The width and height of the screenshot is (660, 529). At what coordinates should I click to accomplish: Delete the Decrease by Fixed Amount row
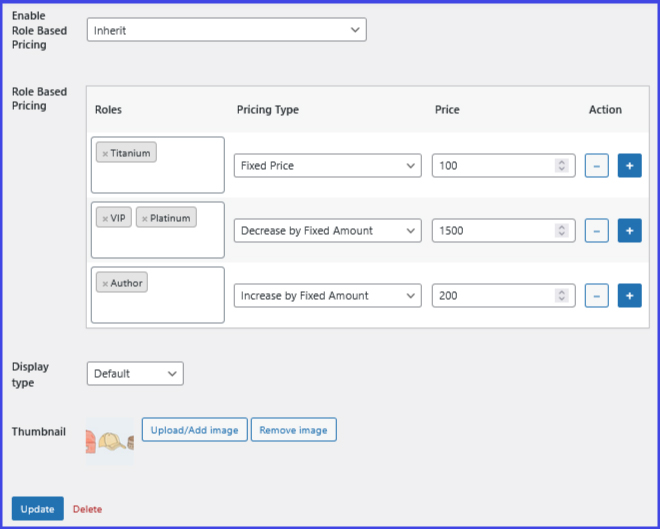click(596, 231)
